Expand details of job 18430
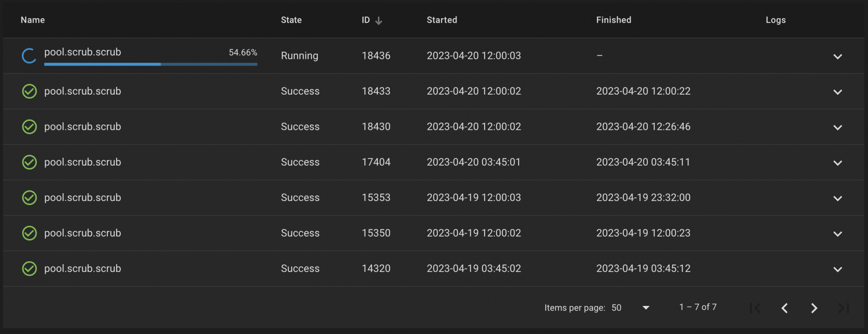The width and height of the screenshot is (868, 334). coord(838,128)
